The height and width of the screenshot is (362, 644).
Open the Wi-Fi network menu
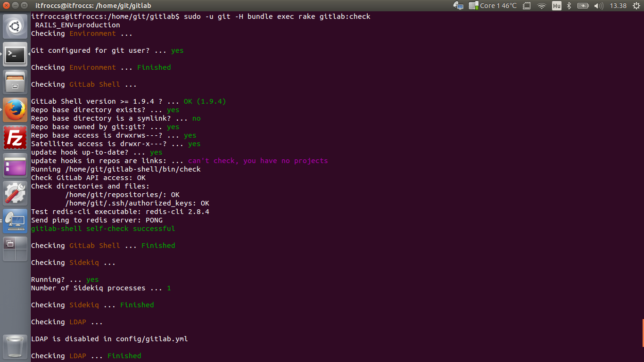click(542, 6)
